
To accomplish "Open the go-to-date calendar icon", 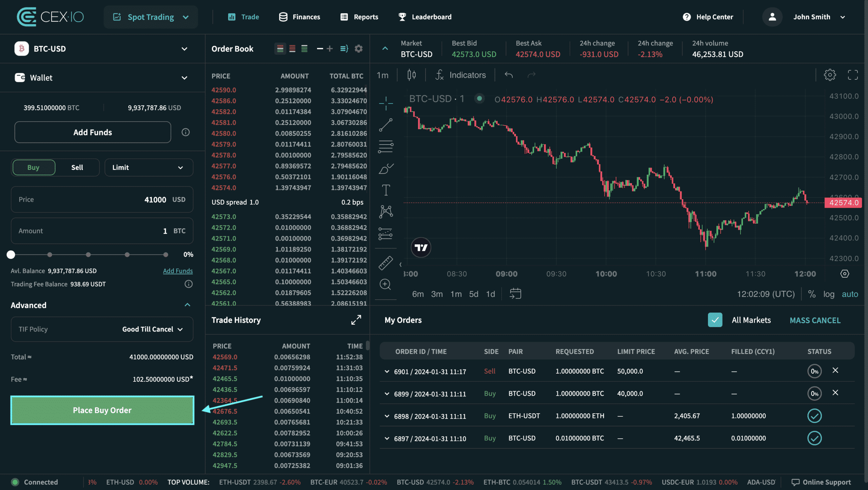I will coord(515,294).
